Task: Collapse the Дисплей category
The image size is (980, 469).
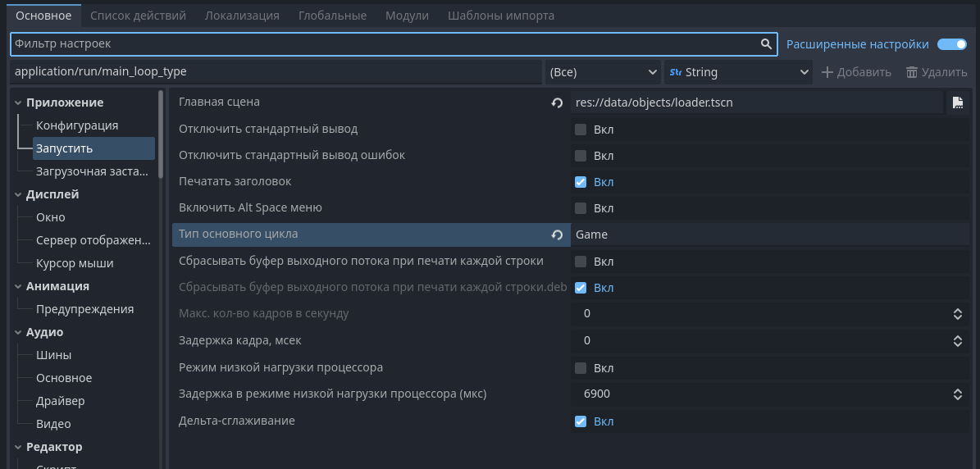Action: coord(18,194)
